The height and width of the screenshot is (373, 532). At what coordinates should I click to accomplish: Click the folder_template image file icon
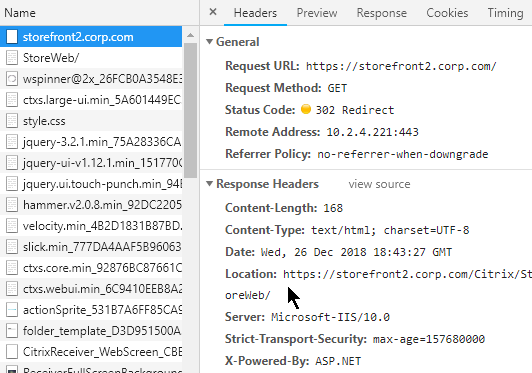click(x=12, y=331)
